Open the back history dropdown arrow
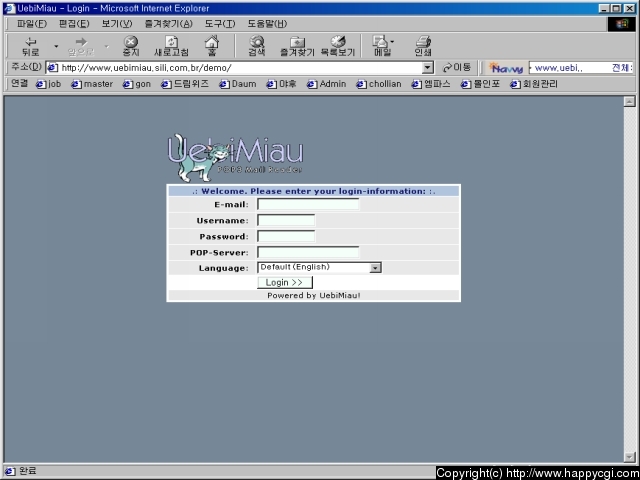 point(56,46)
